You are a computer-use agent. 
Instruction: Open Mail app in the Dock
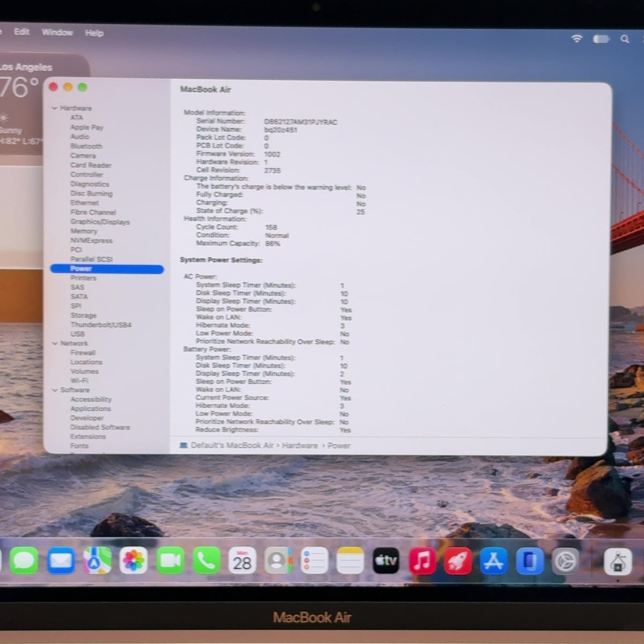point(60,561)
